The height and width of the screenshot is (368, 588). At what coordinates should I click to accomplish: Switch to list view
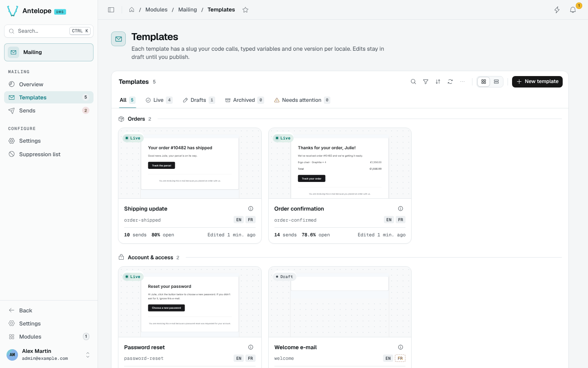point(497,82)
